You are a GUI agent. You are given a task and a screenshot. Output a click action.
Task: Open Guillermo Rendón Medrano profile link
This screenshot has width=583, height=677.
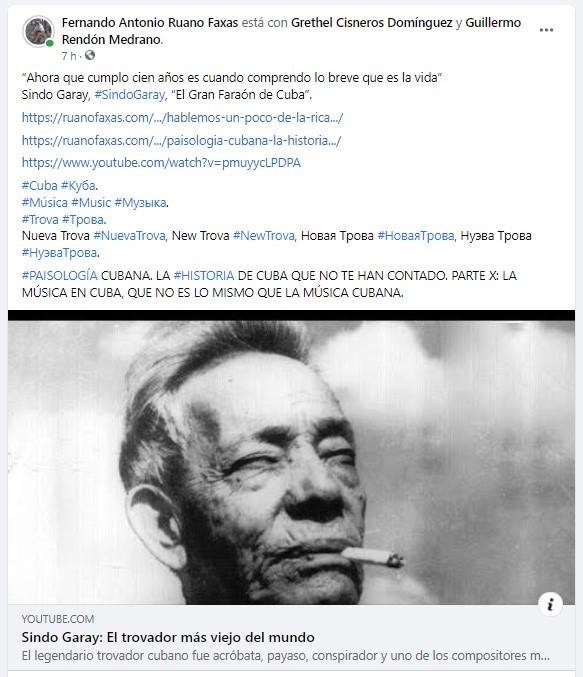[292, 31]
